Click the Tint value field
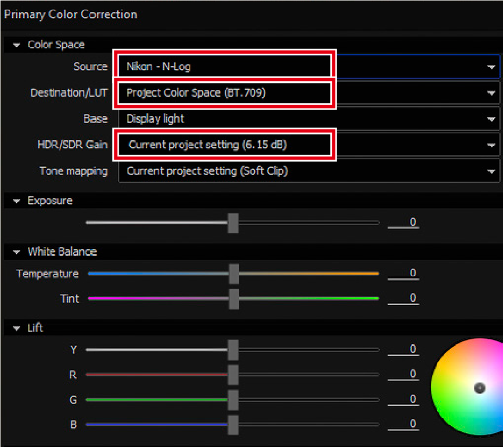This screenshot has width=503, height=448. coord(404,298)
